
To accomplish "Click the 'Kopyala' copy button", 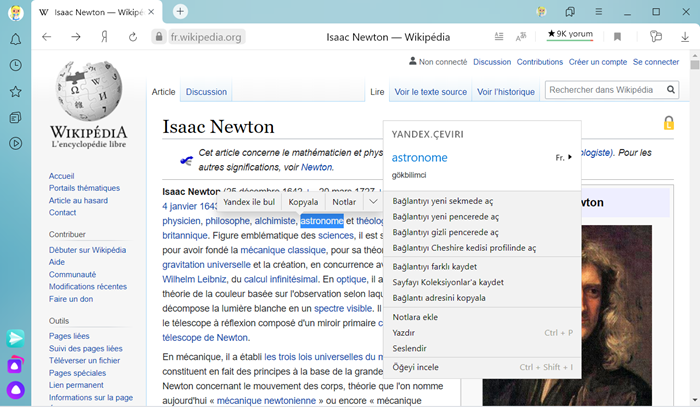I will point(303,202).
